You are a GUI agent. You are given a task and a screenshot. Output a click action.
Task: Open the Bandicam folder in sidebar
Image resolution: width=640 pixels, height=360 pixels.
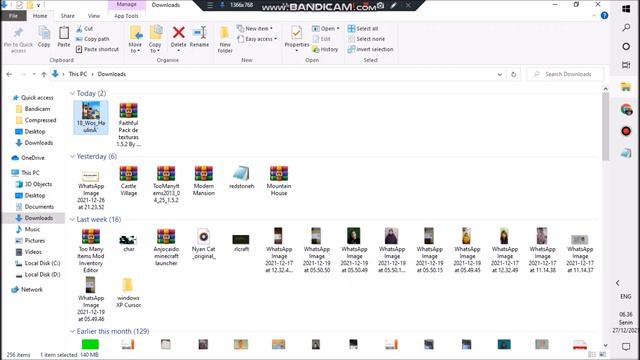(33, 109)
